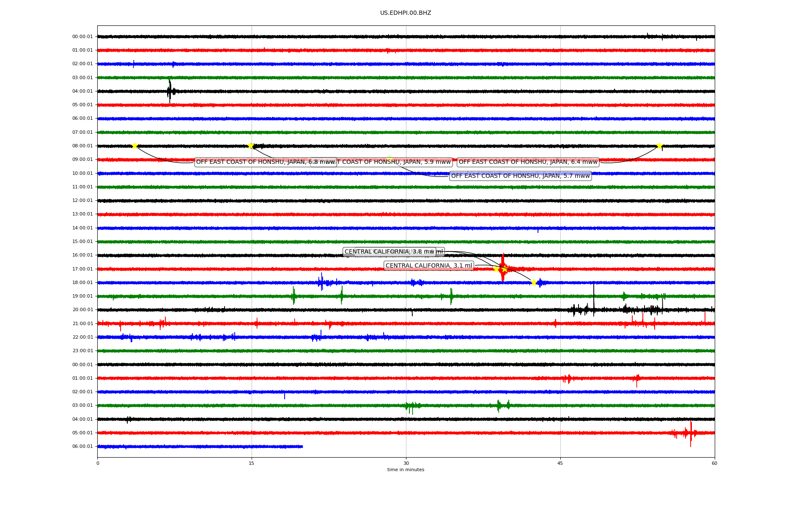
Task: Click the 'time in minutes' axis label
Action: tap(406, 470)
